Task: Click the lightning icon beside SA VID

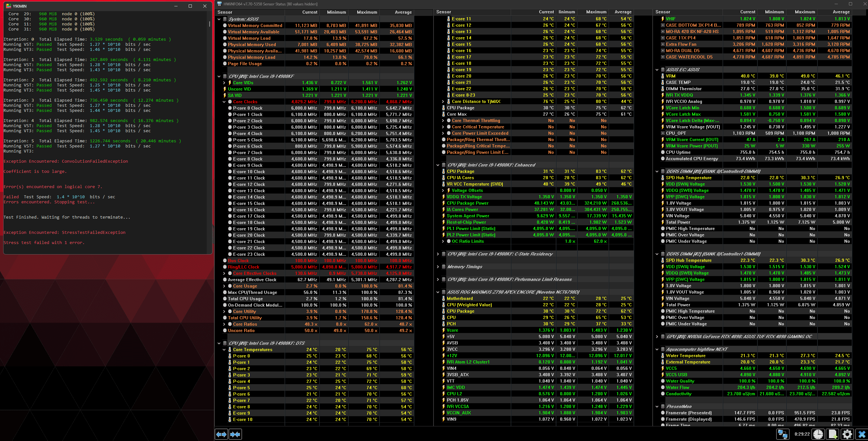Action: pos(225,95)
